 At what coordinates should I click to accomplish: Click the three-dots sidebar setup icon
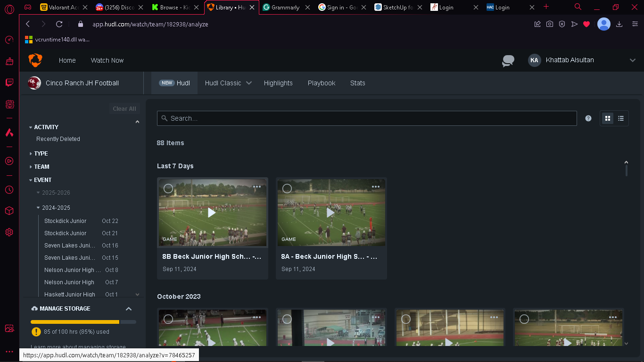[x=9, y=352]
